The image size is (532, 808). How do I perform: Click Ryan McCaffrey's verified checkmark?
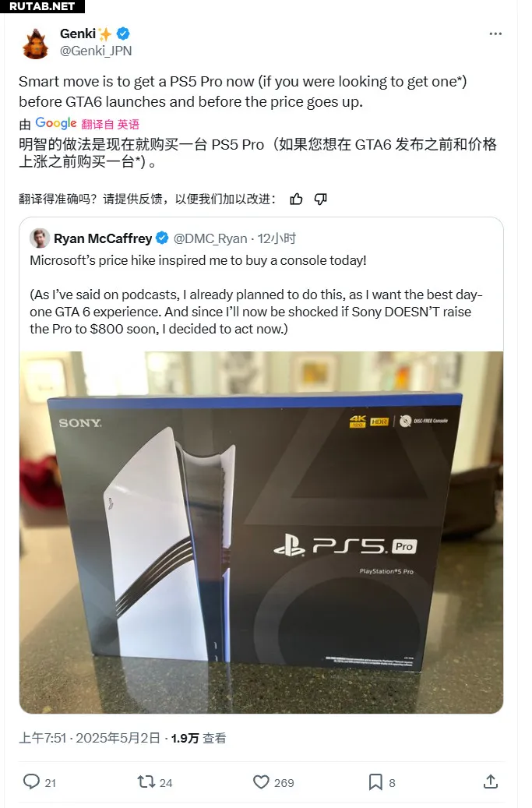tap(162, 238)
